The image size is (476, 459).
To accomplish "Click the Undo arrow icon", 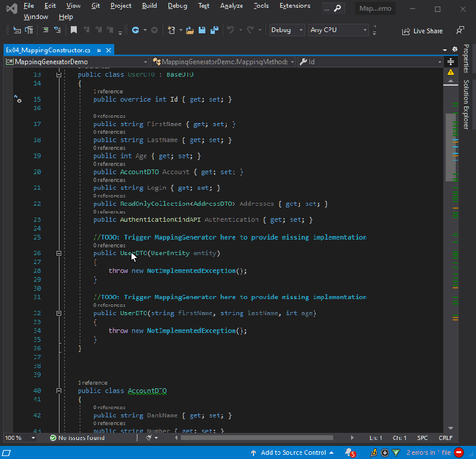I will tap(229, 30).
